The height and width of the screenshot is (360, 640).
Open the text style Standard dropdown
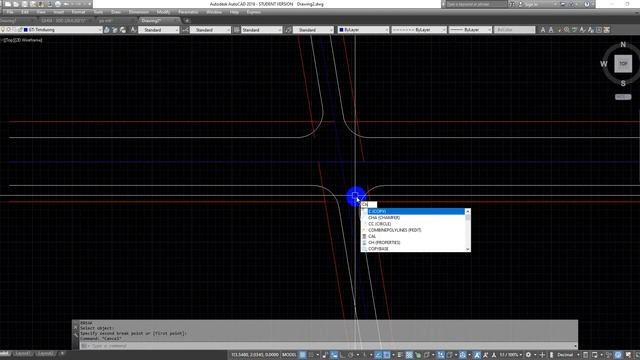(x=159, y=30)
